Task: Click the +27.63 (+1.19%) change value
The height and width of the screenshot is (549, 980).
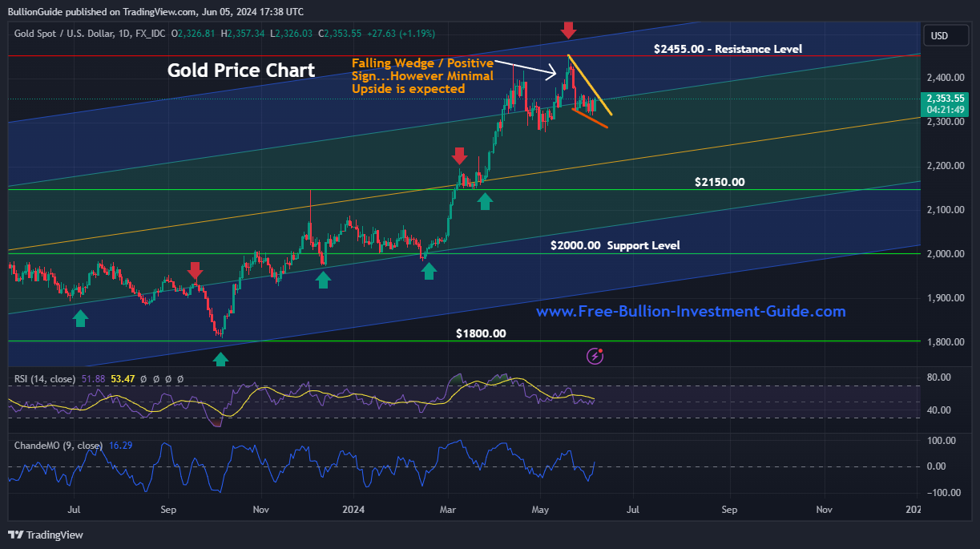Action: pos(401,34)
